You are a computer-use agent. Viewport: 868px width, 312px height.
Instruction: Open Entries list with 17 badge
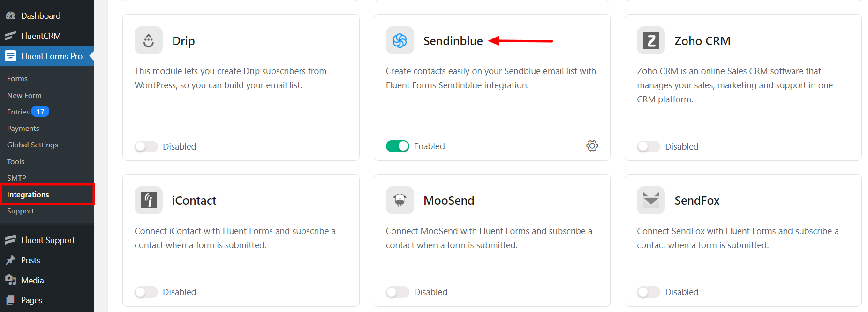coord(19,112)
